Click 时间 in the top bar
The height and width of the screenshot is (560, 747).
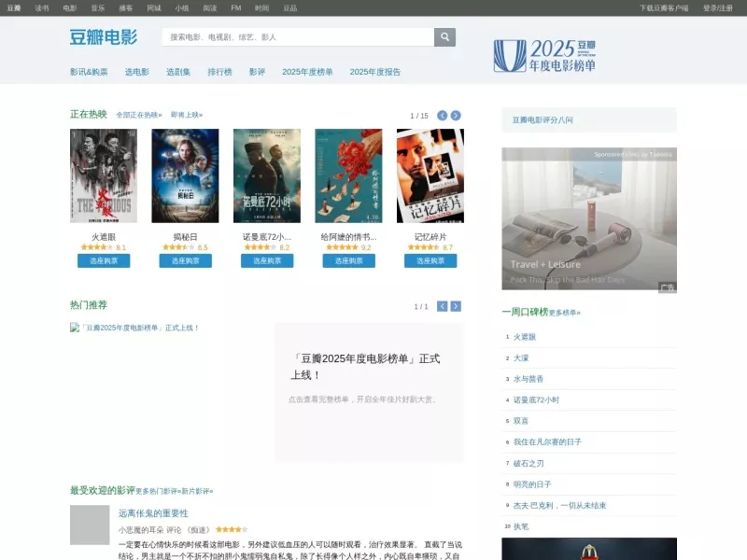[x=262, y=8]
